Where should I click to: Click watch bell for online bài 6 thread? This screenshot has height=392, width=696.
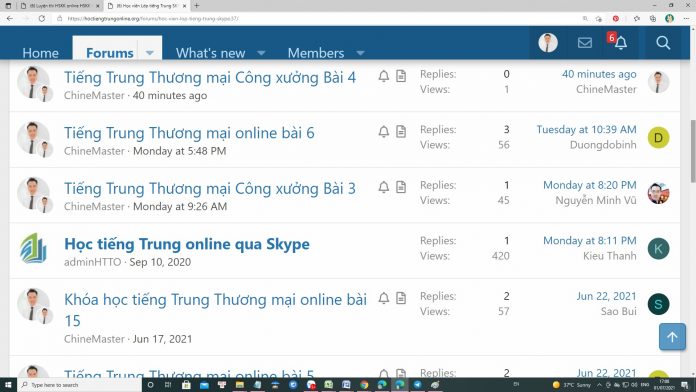pos(384,131)
